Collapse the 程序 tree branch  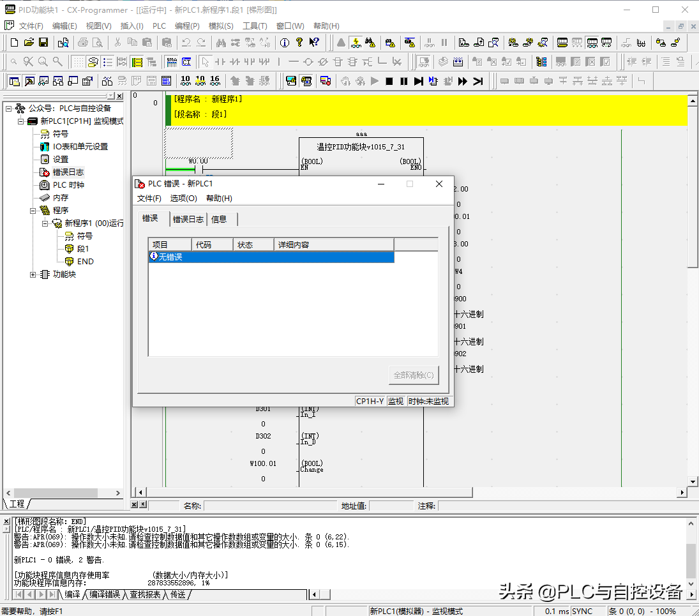pyautogui.click(x=33, y=210)
